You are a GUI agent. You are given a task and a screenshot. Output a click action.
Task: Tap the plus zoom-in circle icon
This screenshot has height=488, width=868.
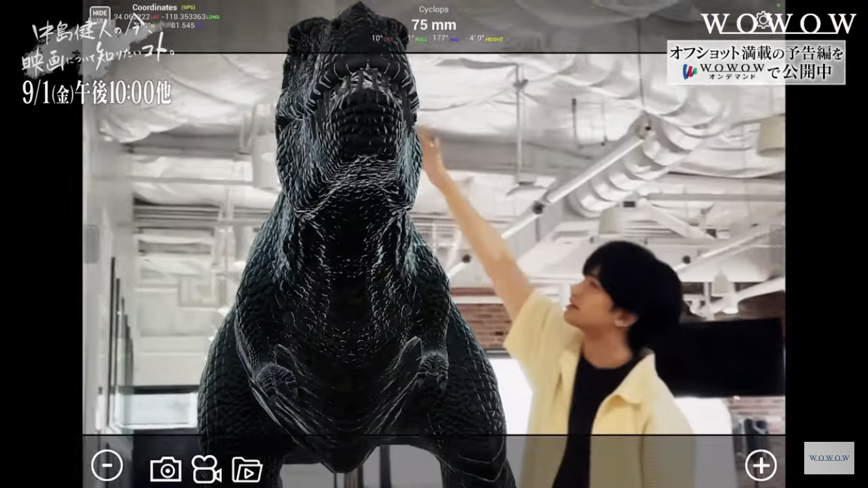(761, 465)
